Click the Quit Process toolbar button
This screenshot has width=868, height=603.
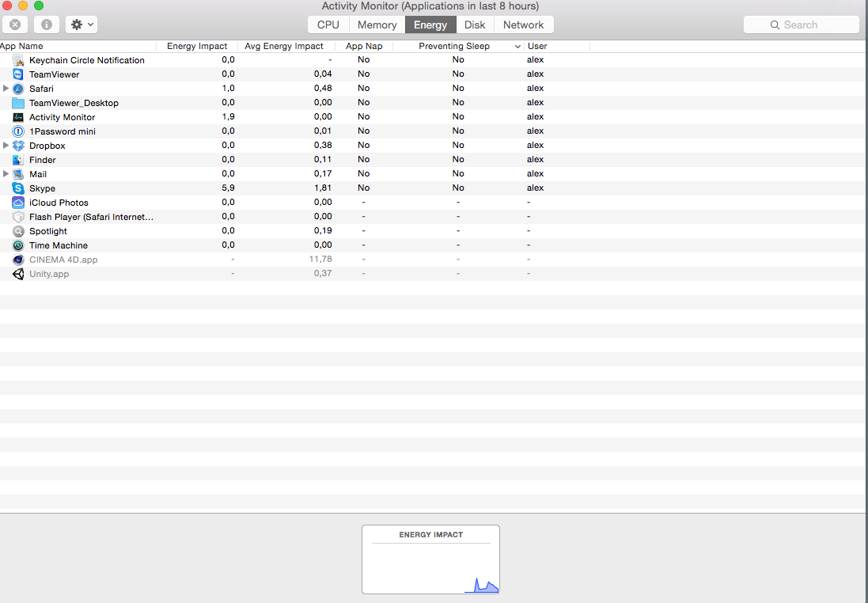[x=16, y=25]
